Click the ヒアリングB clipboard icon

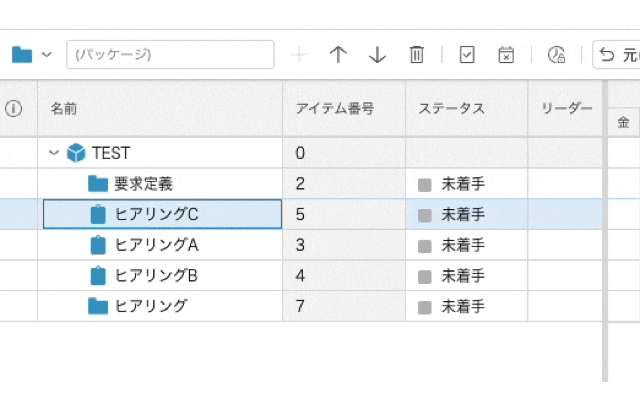[98, 276]
